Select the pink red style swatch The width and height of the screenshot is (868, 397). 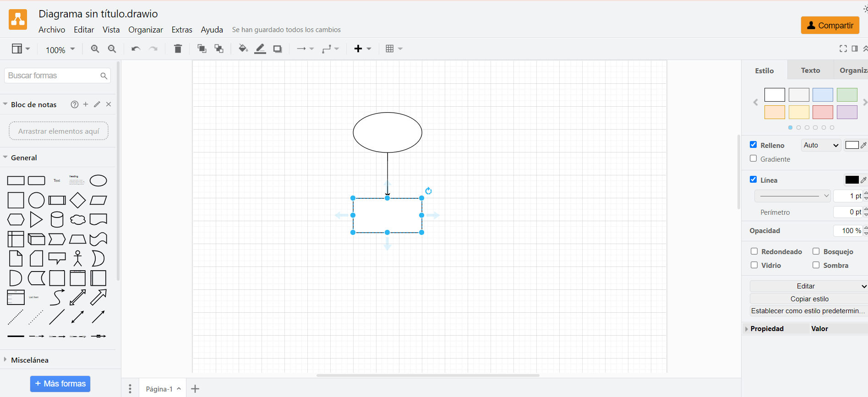[x=823, y=112]
